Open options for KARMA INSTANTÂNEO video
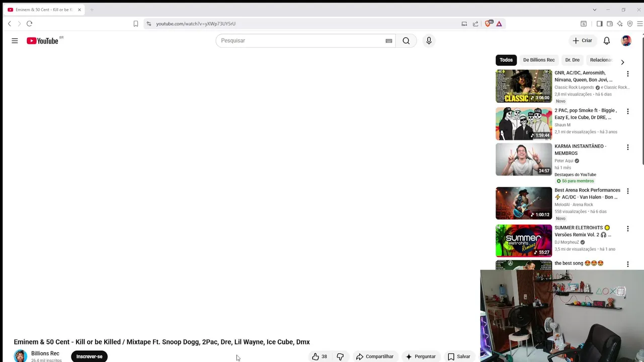The image size is (644, 362). tap(627, 147)
